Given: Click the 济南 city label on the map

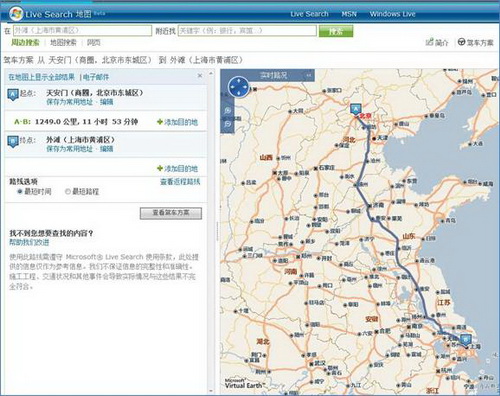Looking at the screenshot, I should [x=378, y=205].
